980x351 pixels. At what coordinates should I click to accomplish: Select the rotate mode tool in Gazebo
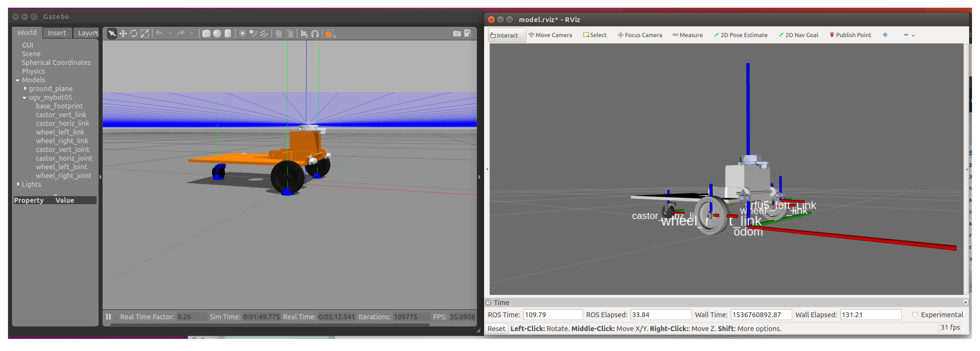[134, 34]
